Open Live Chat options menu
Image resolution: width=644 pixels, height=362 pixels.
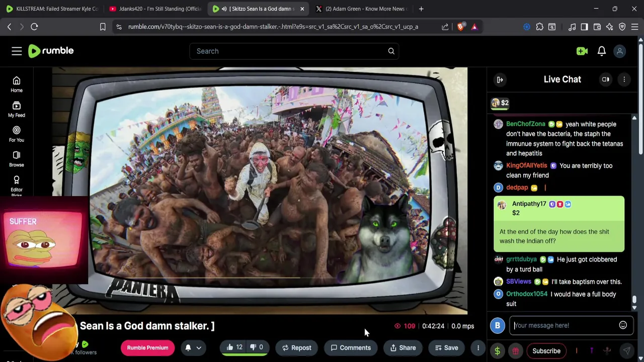click(x=624, y=79)
